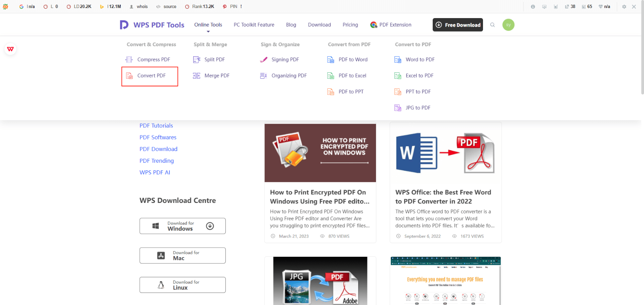This screenshot has width=644, height=305.
Task: Click the Signing PDF pen icon
Action: click(x=264, y=59)
